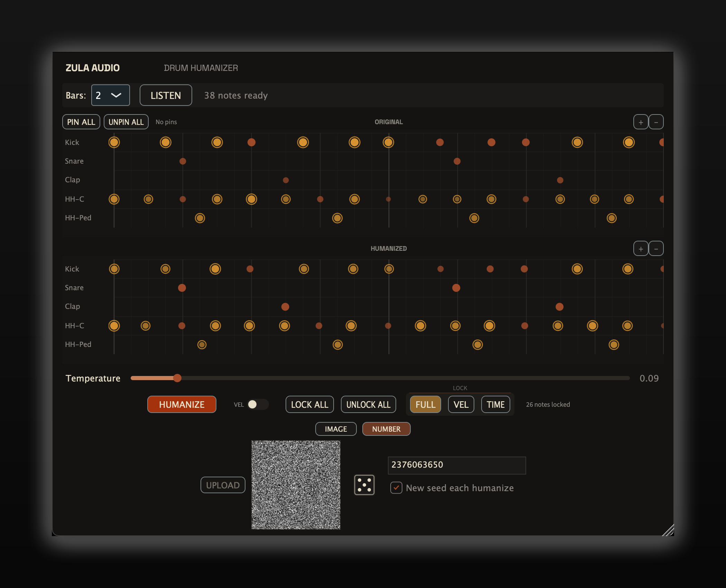Click the noise seed image thumbnail
The width and height of the screenshot is (726, 588).
pos(296,485)
